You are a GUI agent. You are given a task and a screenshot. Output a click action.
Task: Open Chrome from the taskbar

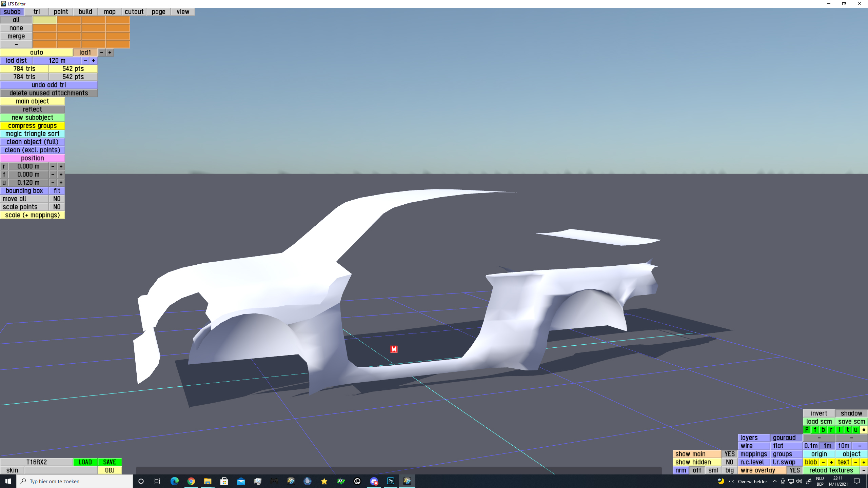[x=191, y=481]
